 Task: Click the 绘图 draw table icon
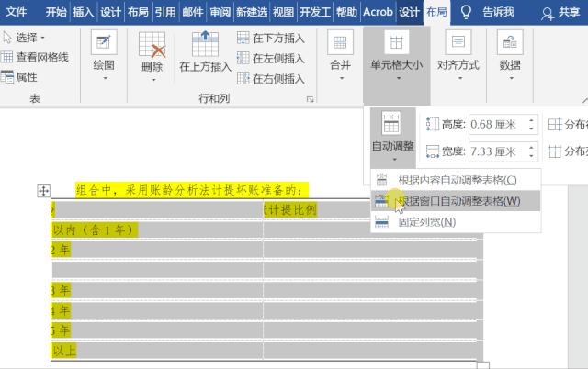click(x=104, y=42)
